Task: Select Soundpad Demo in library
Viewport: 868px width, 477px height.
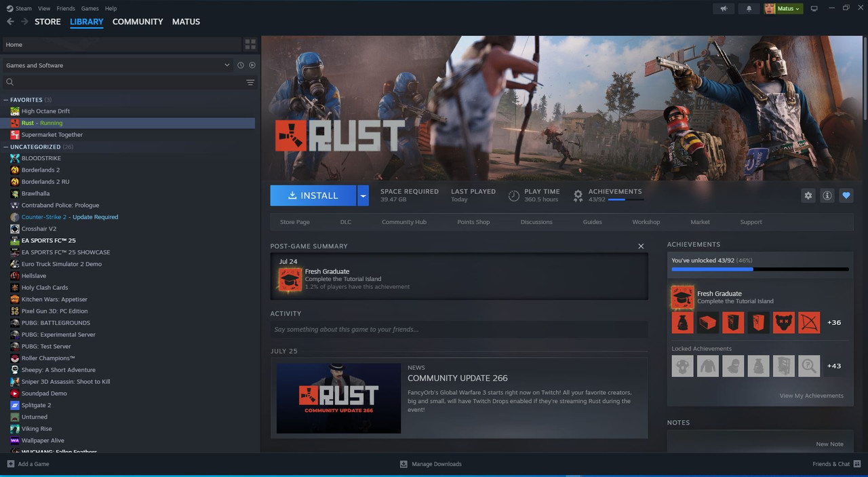Action: click(44, 394)
